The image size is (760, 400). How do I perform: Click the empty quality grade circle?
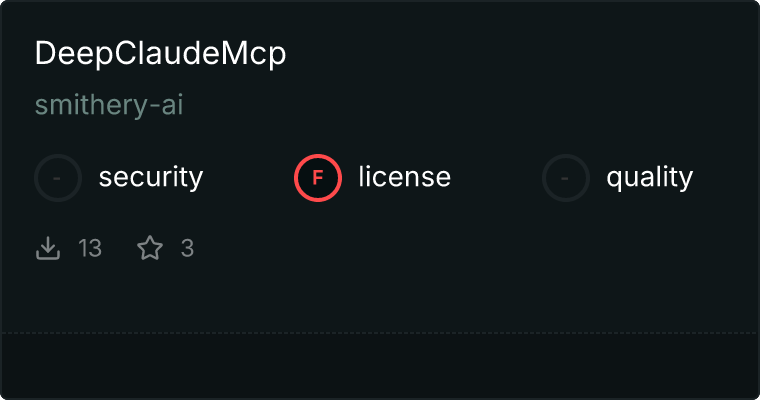pos(566,178)
